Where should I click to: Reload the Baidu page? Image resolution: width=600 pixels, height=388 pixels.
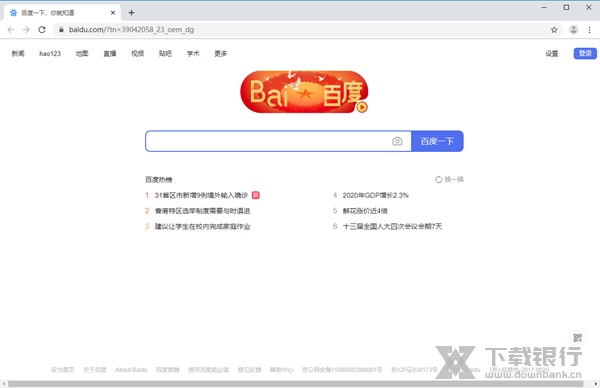click(42, 30)
